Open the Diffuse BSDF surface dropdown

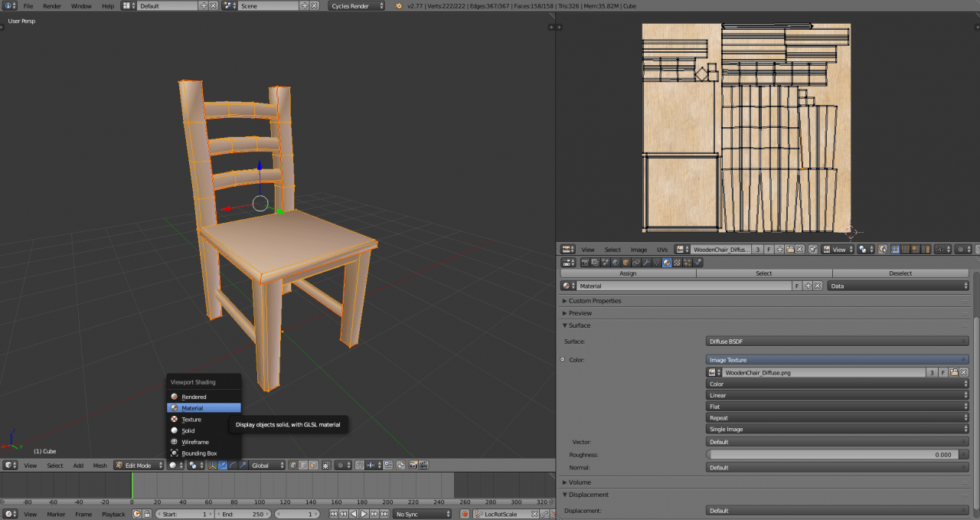pos(837,341)
